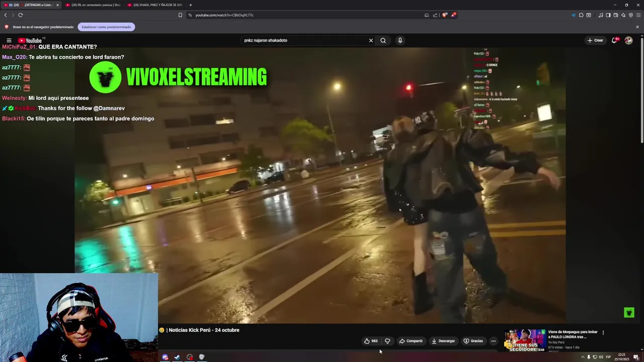This screenshot has height=362, width=644.
Task: Click Establecer como predeterminado button
Action: [106, 27]
